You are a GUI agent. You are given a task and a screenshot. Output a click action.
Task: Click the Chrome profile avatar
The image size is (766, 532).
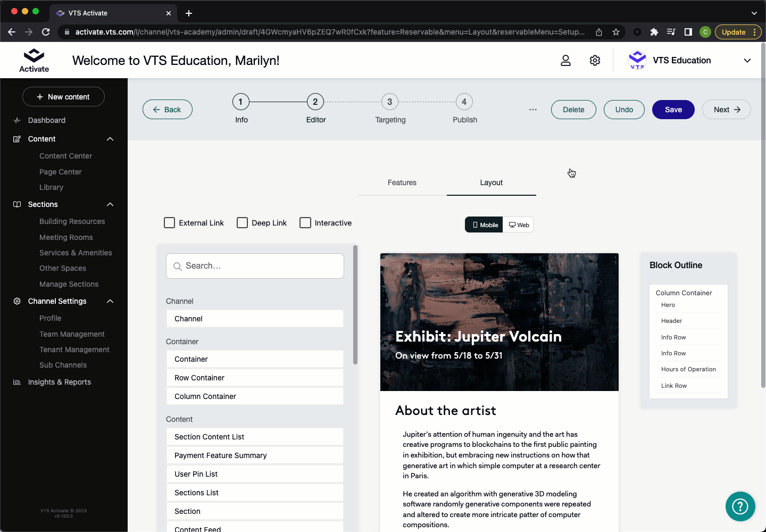point(705,32)
